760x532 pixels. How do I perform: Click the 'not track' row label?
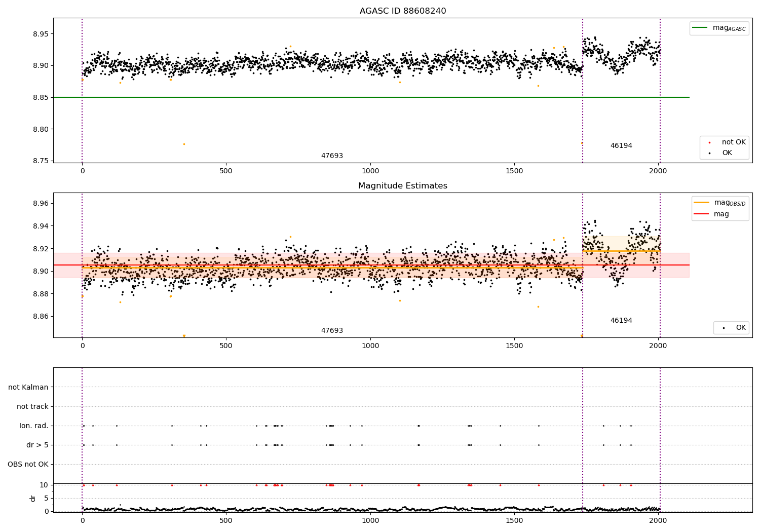tap(32, 406)
